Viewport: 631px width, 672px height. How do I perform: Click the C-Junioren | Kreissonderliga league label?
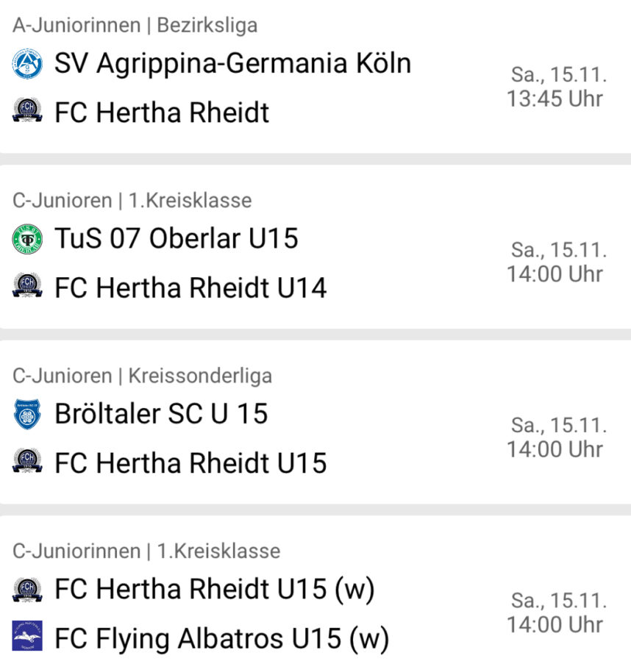click(142, 376)
